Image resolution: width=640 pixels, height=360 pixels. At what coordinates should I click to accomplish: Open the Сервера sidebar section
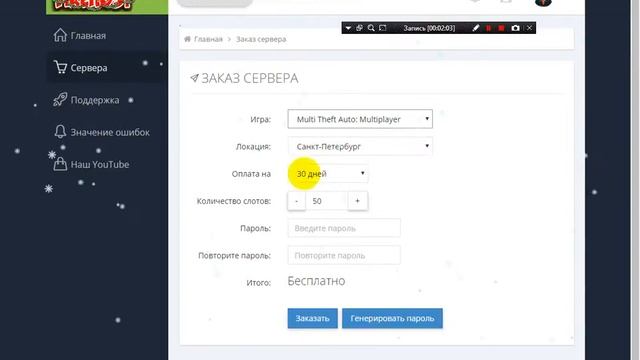coord(89,68)
